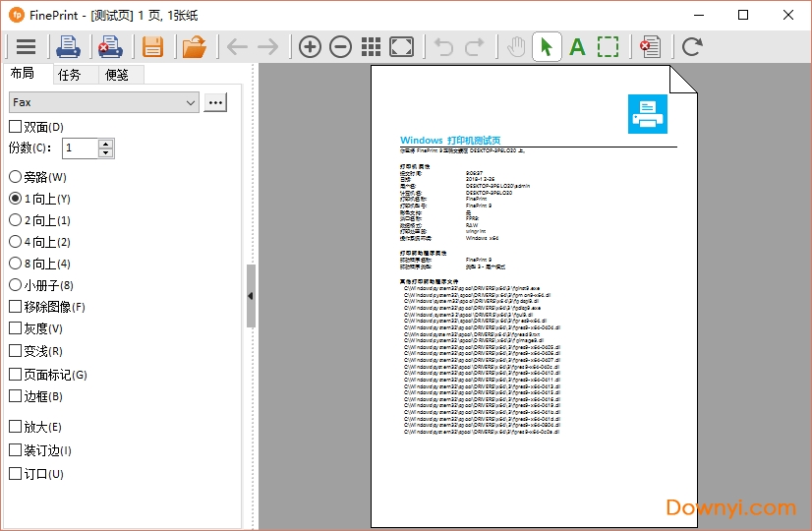
Task: Enable 页面标记(G) checkbox
Action: tap(15, 374)
